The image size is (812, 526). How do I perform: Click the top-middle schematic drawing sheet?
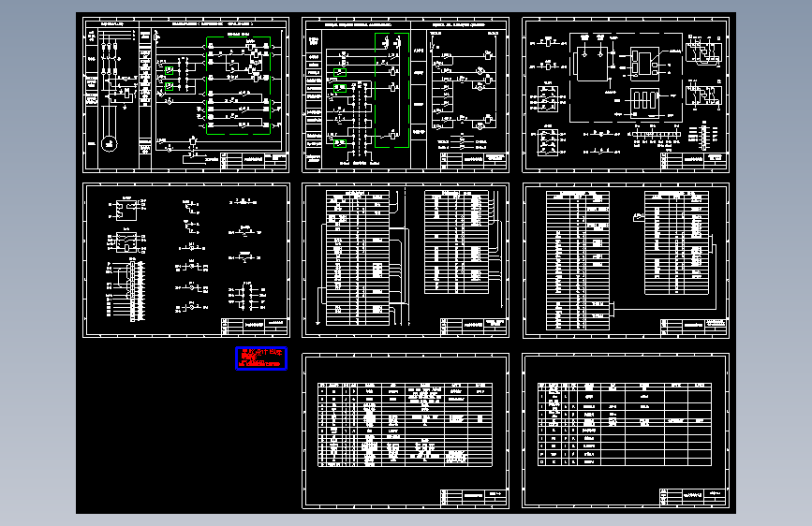(406, 95)
